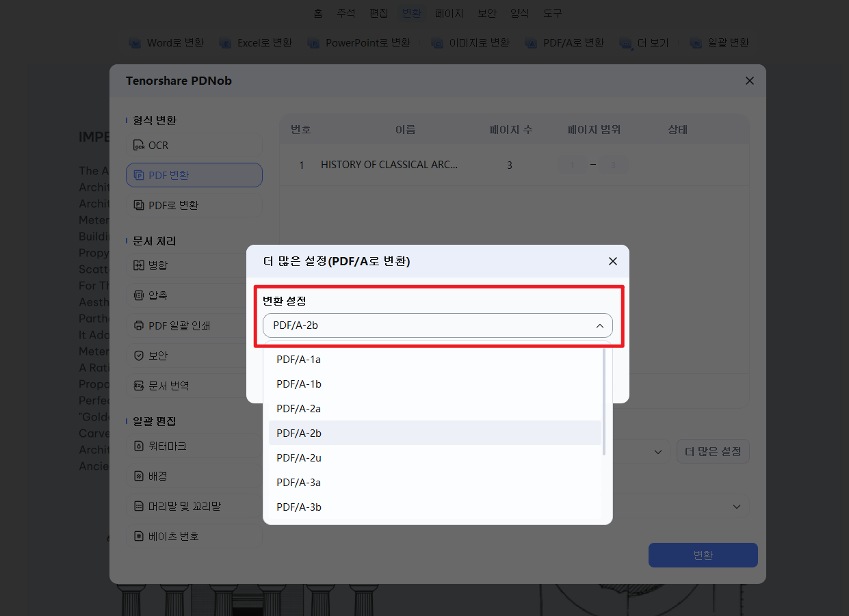Click the 페이지 범위 column header
This screenshot has width=849, height=616.
(594, 130)
